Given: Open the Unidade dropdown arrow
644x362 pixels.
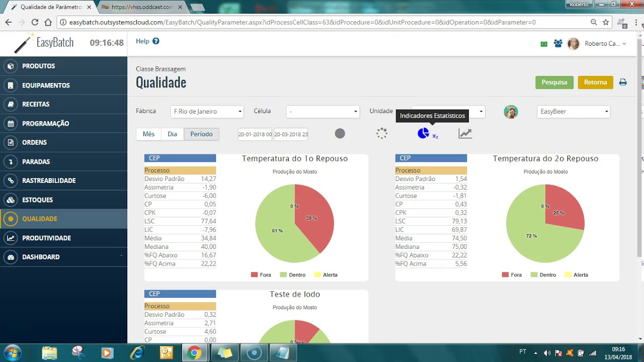Looking at the screenshot, I should click(481, 112).
